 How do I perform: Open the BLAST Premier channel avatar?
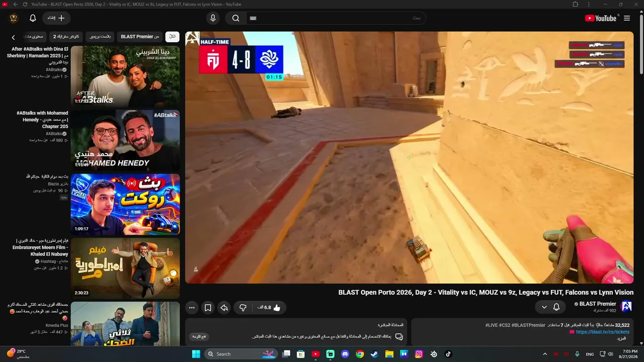pyautogui.click(x=626, y=306)
